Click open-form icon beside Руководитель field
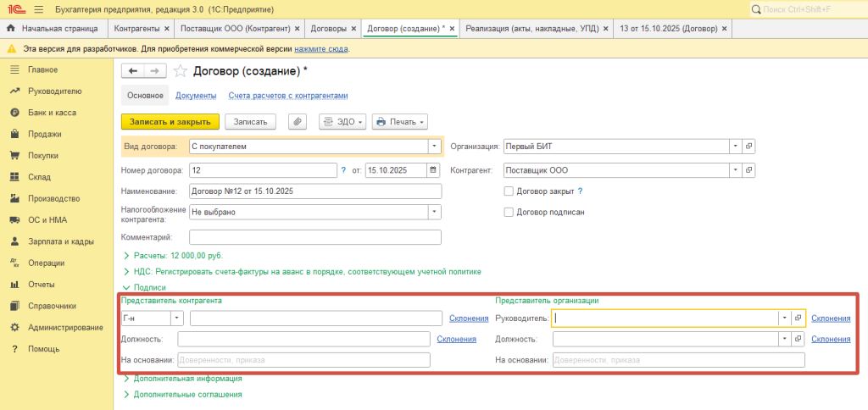868x410 pixels. click(x=798, y=318)
